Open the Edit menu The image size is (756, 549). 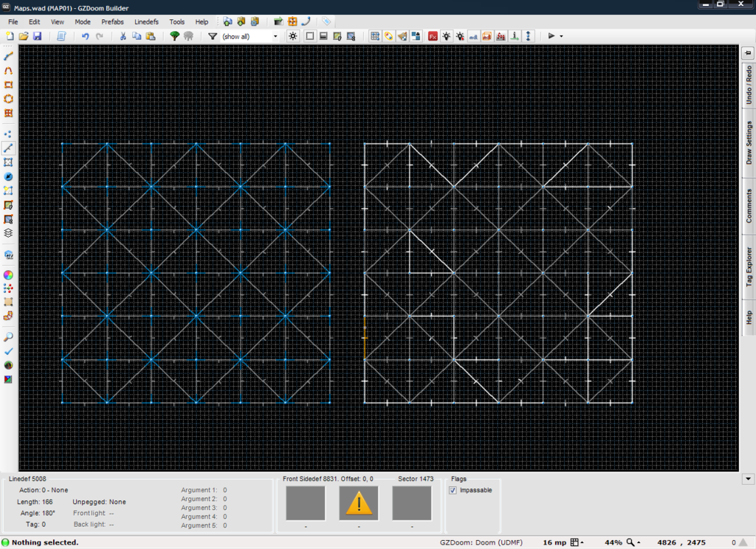[34, 21]
